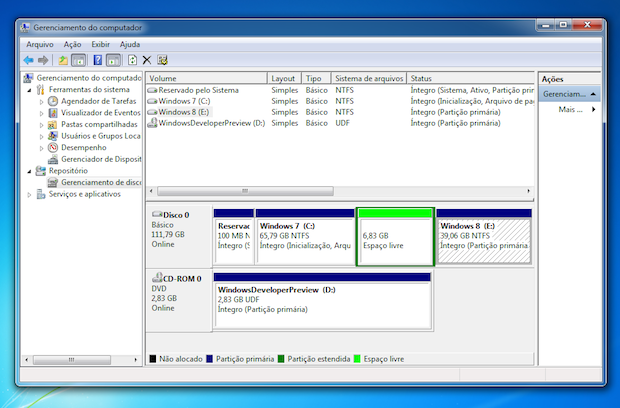The image size is (620, 408).
Task: Collapse the Repositório tree node
Action: 30,171
